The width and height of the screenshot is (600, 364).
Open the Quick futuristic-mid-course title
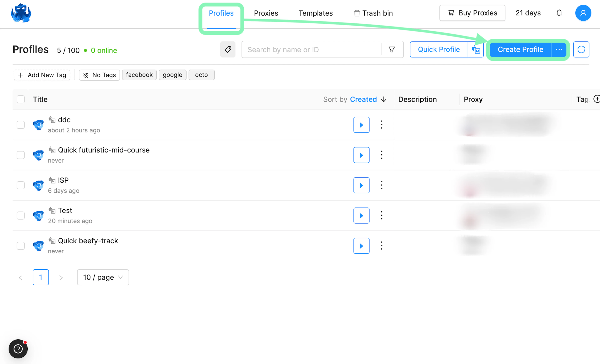pyautogui.click(x=104, y=150)
